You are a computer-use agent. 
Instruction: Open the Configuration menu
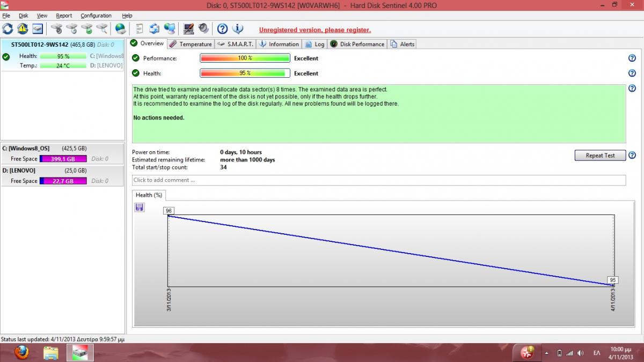pyautogui.click(x=96, y=16)
